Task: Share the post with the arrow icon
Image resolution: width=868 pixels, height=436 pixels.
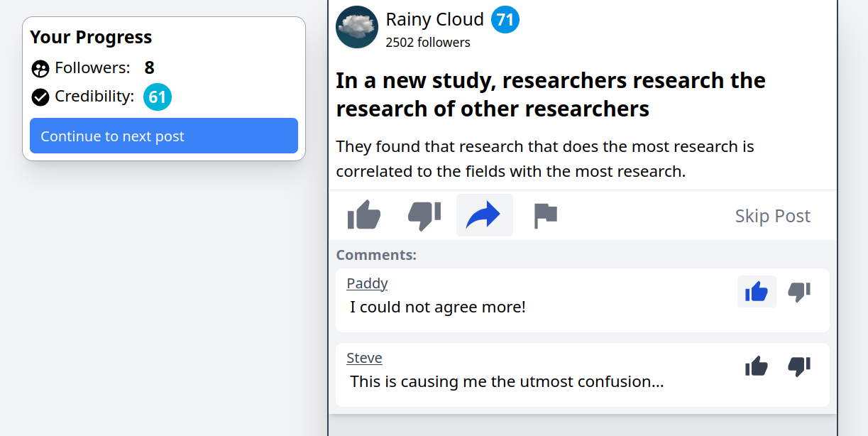Action: pos(484,215)
